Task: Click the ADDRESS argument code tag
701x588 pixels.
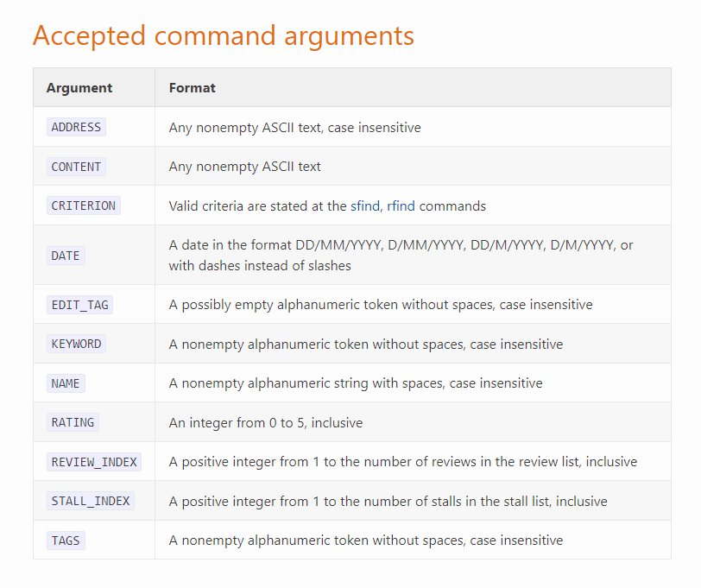Action: pos(76,127)
